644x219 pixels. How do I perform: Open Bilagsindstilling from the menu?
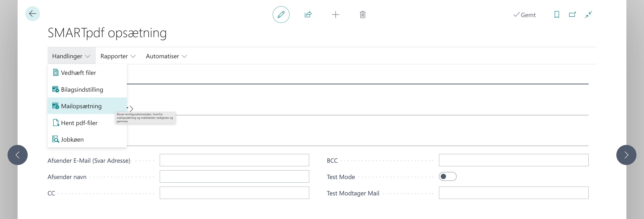click(82, 90)
